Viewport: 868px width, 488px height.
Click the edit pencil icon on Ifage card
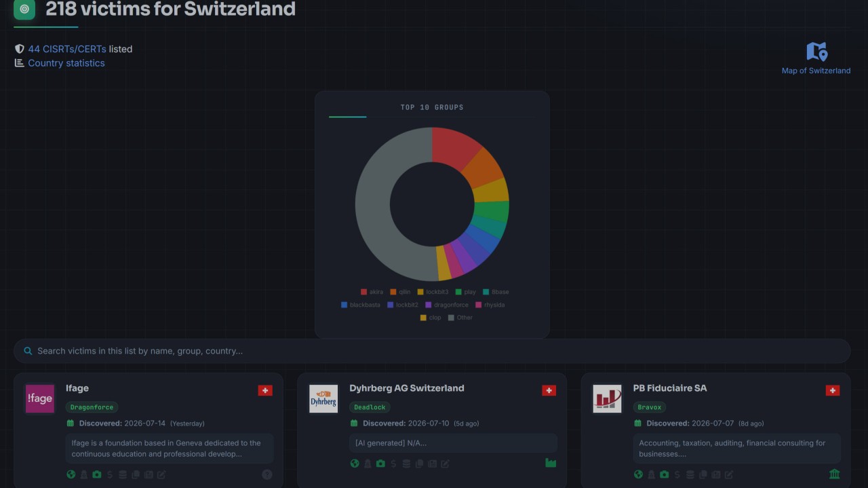click(161, 474)
